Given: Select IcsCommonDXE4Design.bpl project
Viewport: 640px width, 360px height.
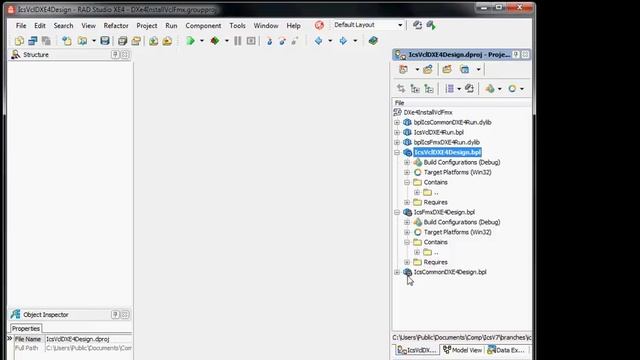Looking at the screenshot, I should [450, 272].
